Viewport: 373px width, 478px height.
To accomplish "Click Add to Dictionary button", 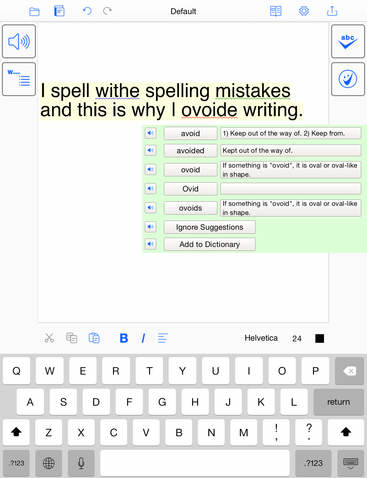I will (210, 244).
